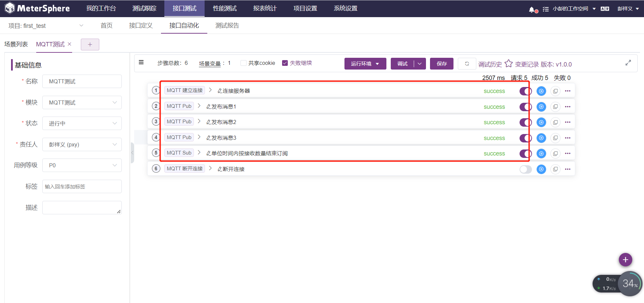Click the 标签 tag input field
Screen dimensions: 644x303
(x=82, y=186)
